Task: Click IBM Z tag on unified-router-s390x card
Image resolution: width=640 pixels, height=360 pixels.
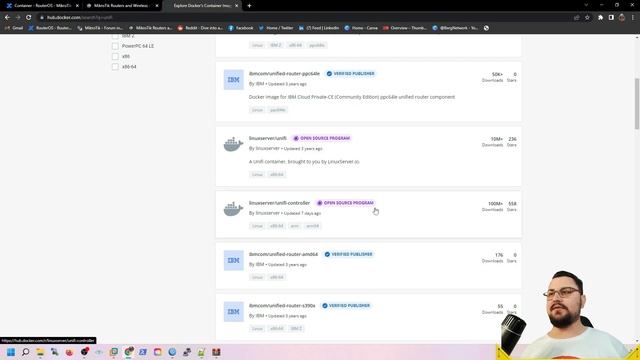Action: [x=296, y=329]
